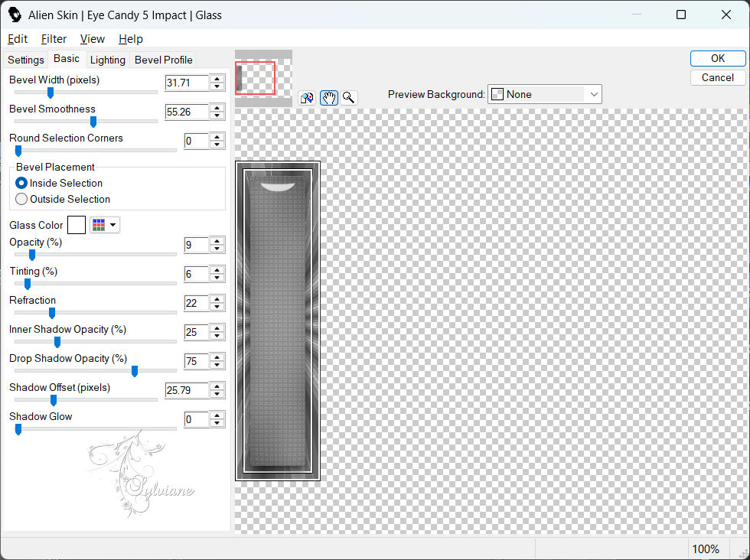Click the Drop Shadow Opacity slider handle

[x=135, y=371]
